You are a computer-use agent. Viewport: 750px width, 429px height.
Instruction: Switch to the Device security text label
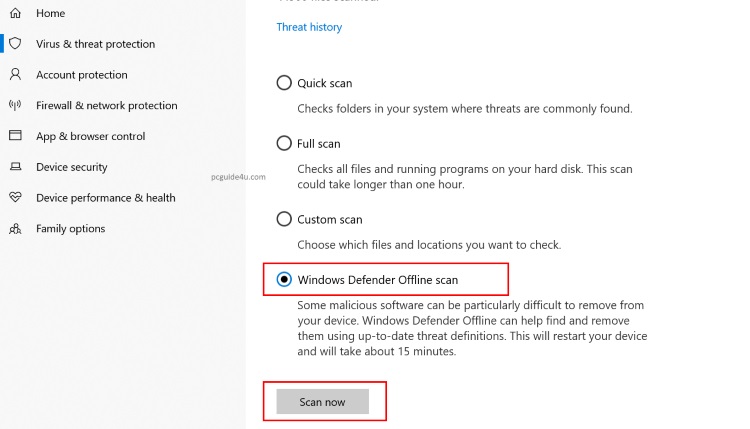(x=71, y=167)
